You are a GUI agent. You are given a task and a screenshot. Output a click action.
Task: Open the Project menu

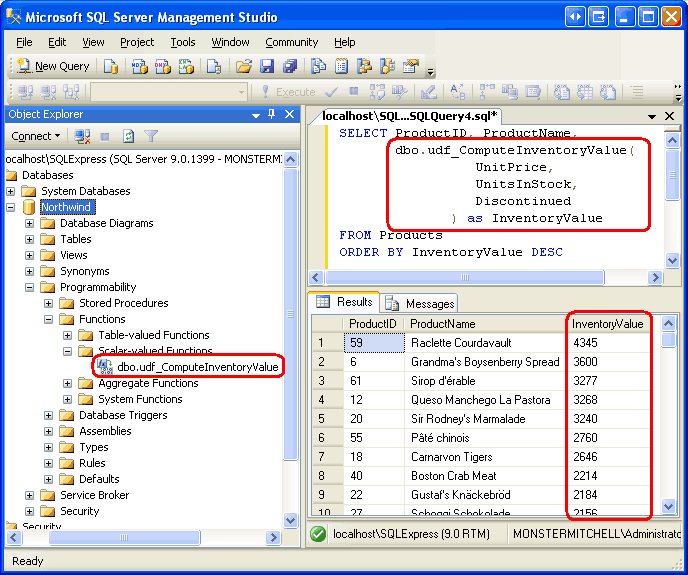coord(137,42)
